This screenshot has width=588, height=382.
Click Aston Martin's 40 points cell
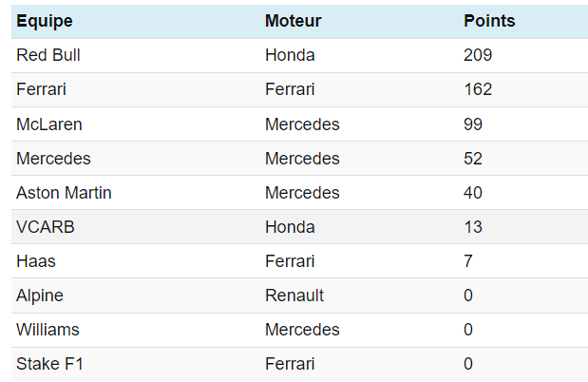tap(473, 192)
